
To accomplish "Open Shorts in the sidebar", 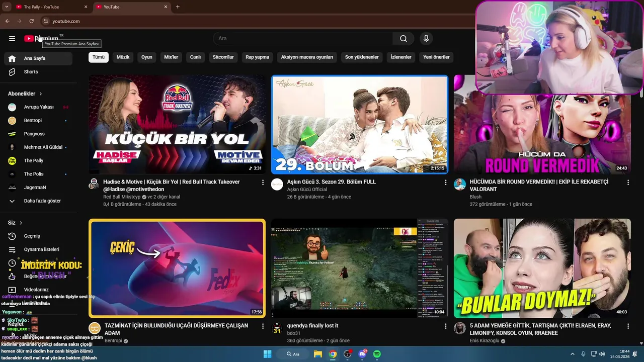I will tap(38, 72).
